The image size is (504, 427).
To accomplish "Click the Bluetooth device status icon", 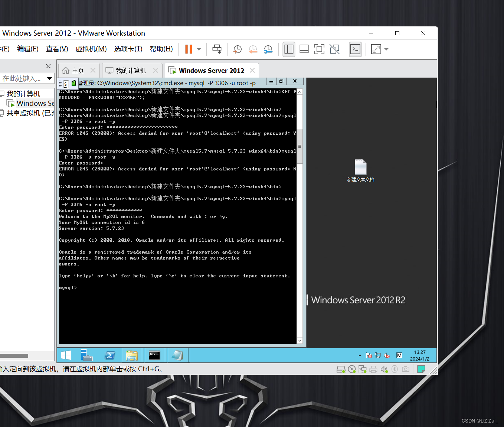I will [x=395, y=369].
